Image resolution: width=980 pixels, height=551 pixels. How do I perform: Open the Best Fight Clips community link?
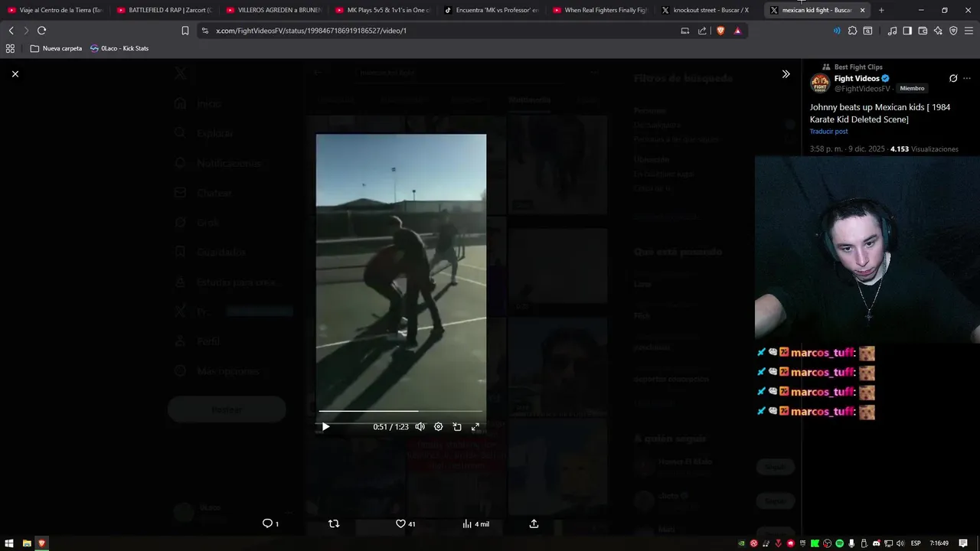(858, 67)
